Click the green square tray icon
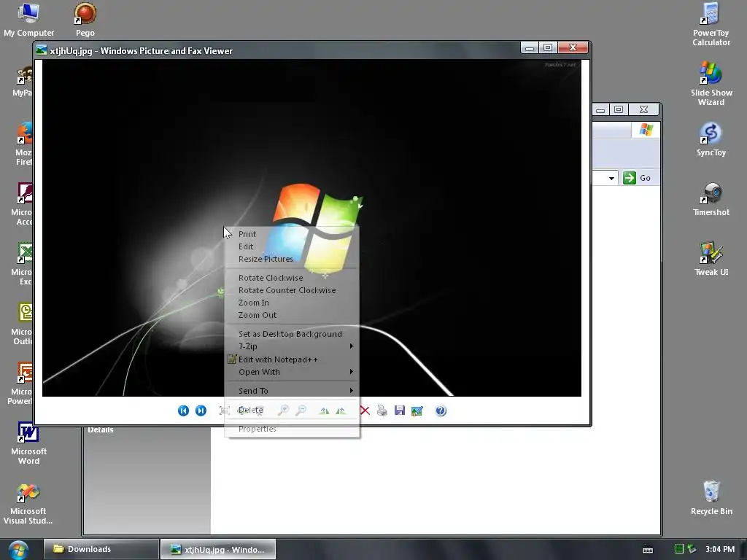This screenshot has height=560, width=747. (x=679, y=548)
